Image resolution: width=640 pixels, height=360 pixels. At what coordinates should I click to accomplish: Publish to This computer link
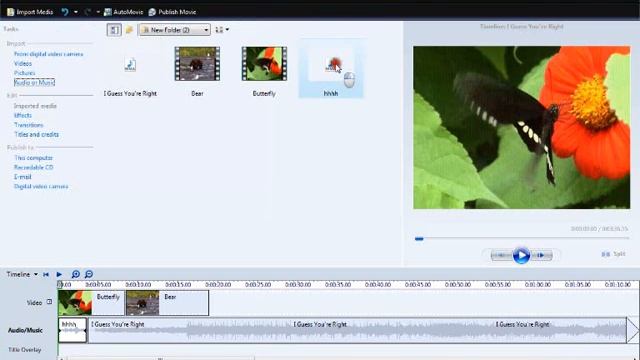point(33,158)
